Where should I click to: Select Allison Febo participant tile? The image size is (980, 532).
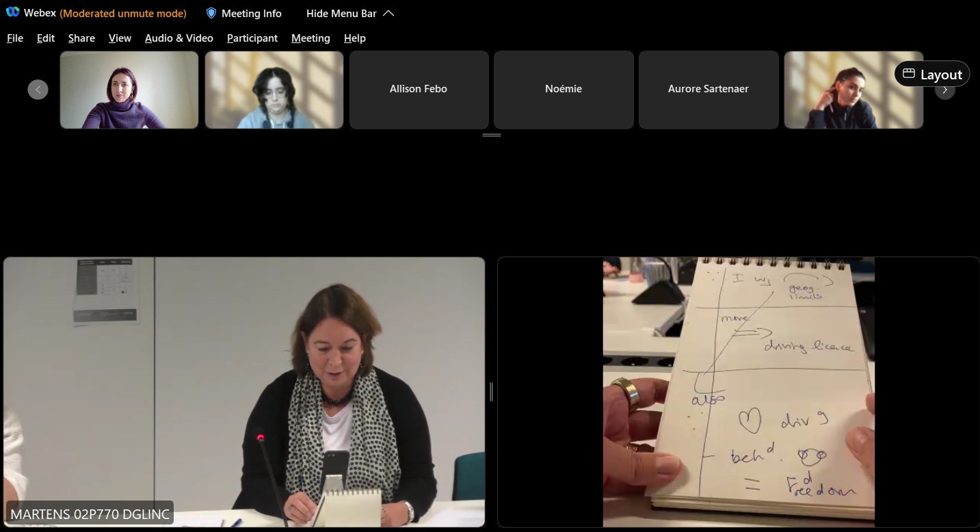click(419, 89)
